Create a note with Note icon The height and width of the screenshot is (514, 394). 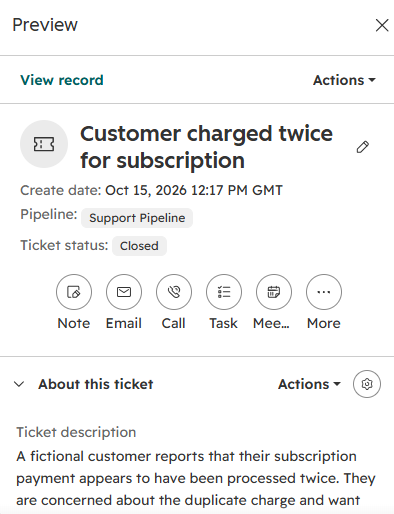[74, 292]
